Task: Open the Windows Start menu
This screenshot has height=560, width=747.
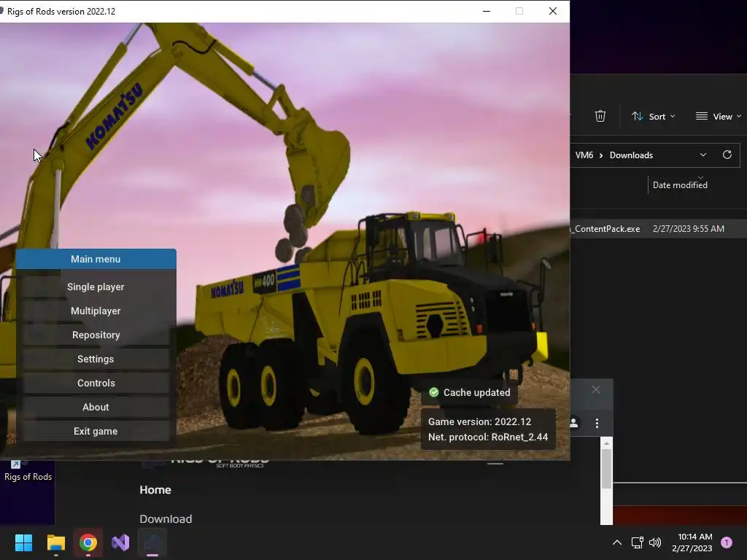Action: click(x=23, y=542)
